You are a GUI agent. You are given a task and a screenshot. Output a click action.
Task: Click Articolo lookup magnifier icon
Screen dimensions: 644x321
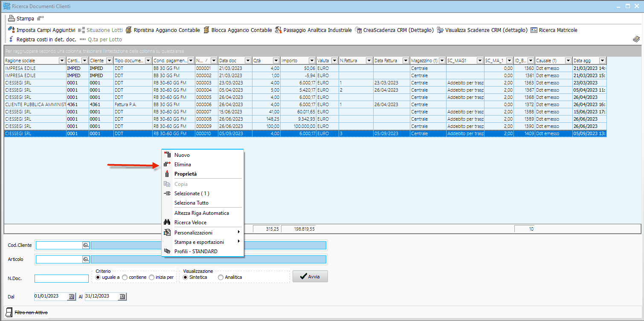(x=85, y=259)
